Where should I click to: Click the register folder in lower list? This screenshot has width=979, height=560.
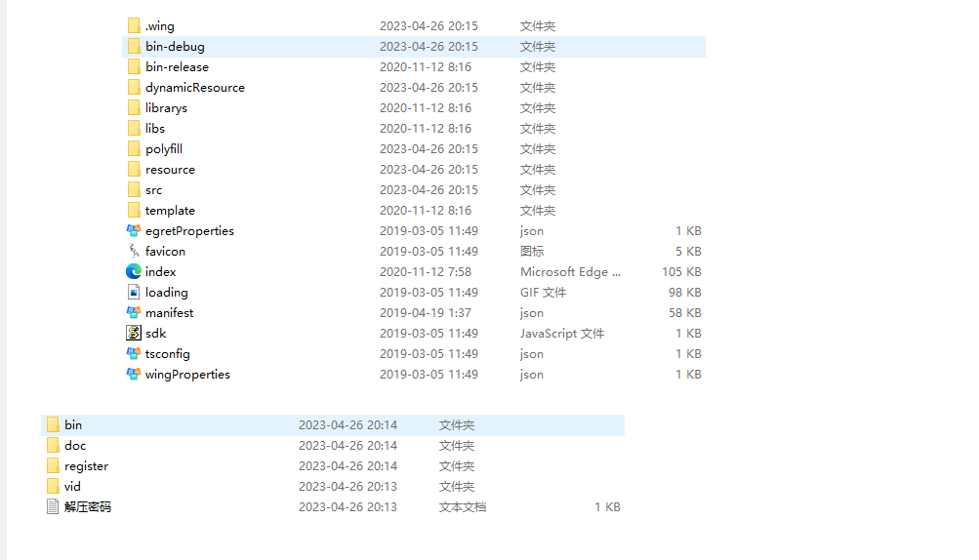click(86, 466)
